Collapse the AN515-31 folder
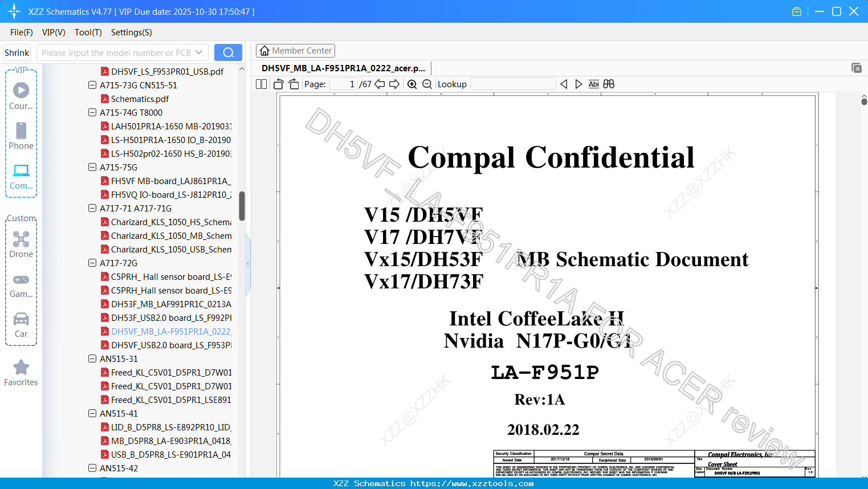The image size is (868, 489). point(92,358)
